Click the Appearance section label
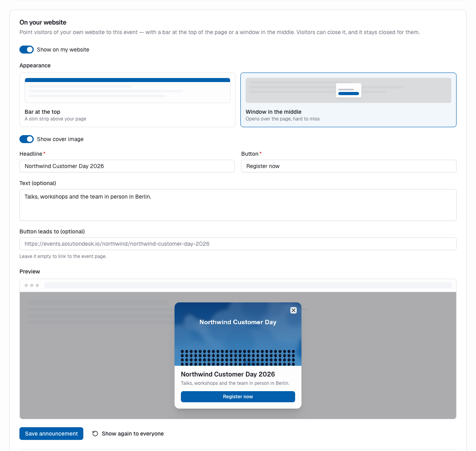This screenshot has height=451, width=476. 35,65
